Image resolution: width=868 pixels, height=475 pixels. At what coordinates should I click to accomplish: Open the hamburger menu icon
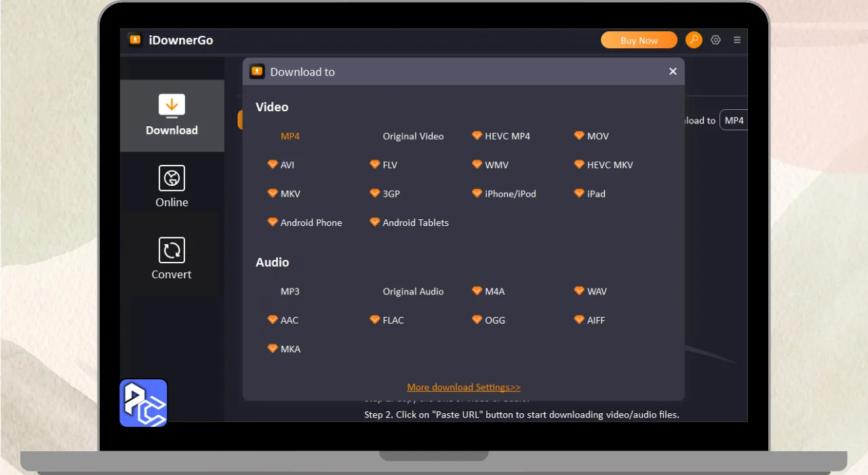click(x=737, y=40)
